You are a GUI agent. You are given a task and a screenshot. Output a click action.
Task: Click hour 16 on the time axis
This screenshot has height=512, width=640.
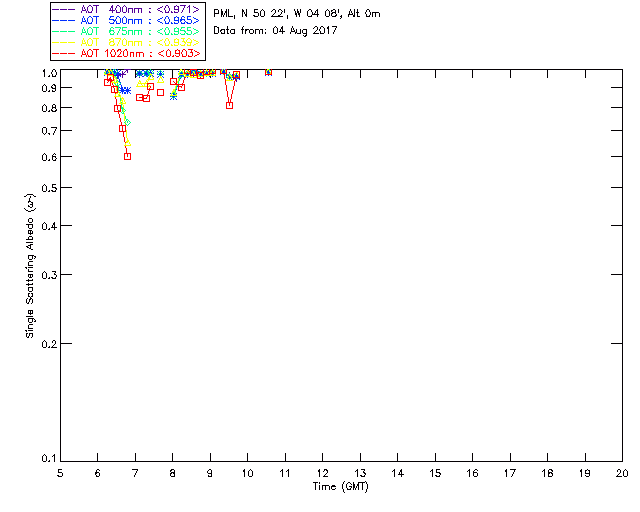point(473,473)
